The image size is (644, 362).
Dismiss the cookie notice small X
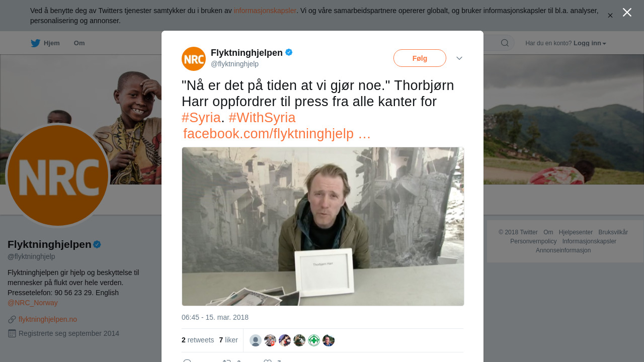tap(610, 16)
